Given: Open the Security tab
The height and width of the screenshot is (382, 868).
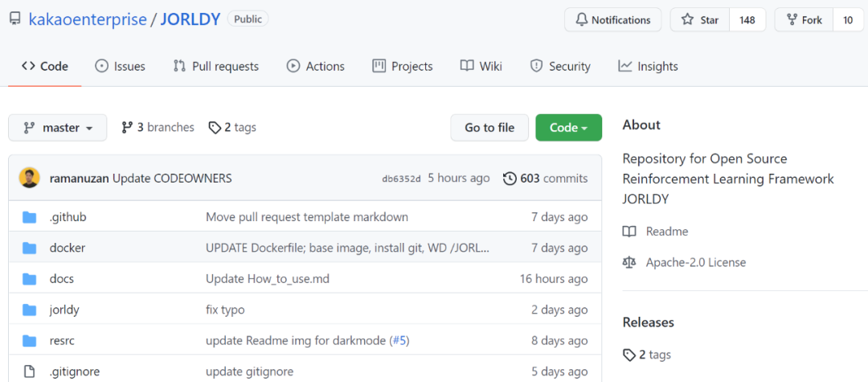Looking at the screenshot, I should click(x=560, y=67).
